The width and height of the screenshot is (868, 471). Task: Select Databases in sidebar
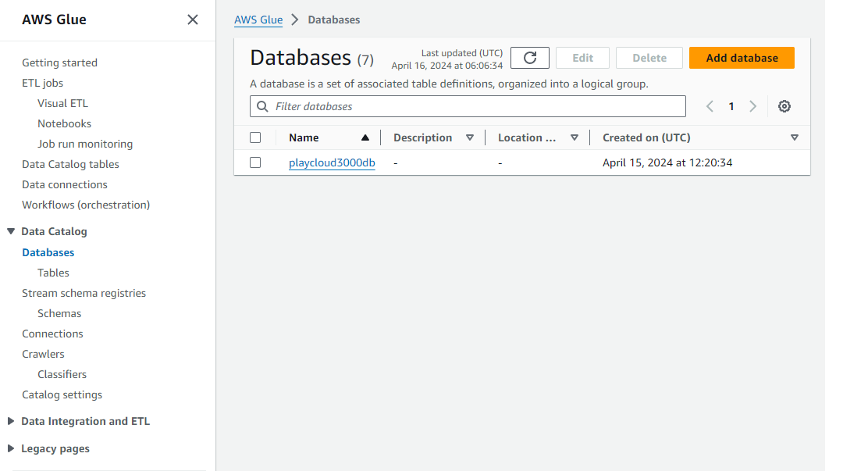click(48, 252)
